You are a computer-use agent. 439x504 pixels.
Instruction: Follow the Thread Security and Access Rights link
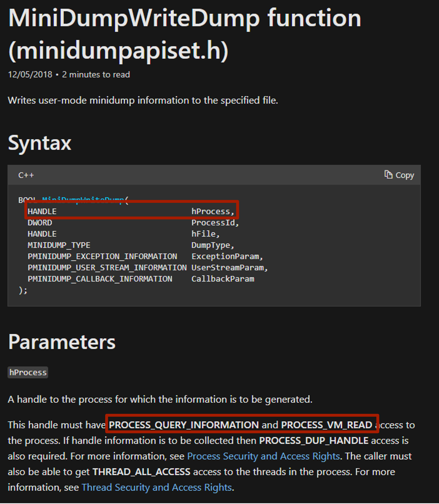(x=157, y=488)
